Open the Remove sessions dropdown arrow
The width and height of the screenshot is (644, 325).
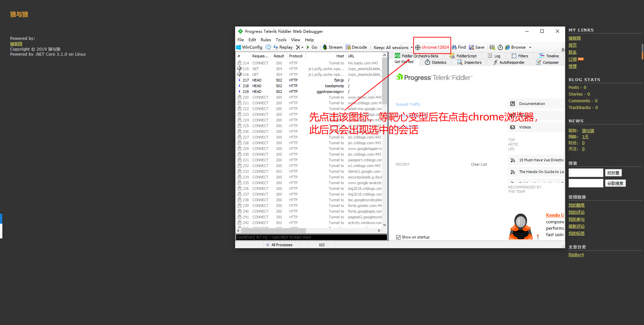click(302, 48)
